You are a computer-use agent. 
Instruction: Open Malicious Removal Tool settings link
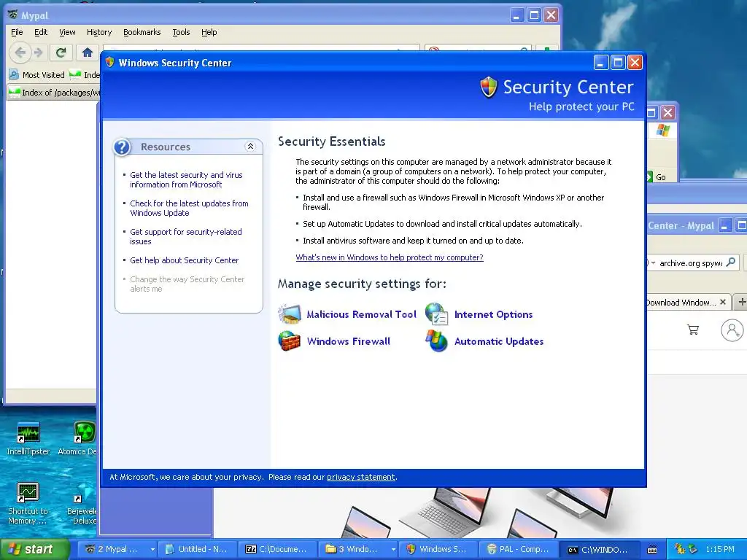[x=362, y=314]
